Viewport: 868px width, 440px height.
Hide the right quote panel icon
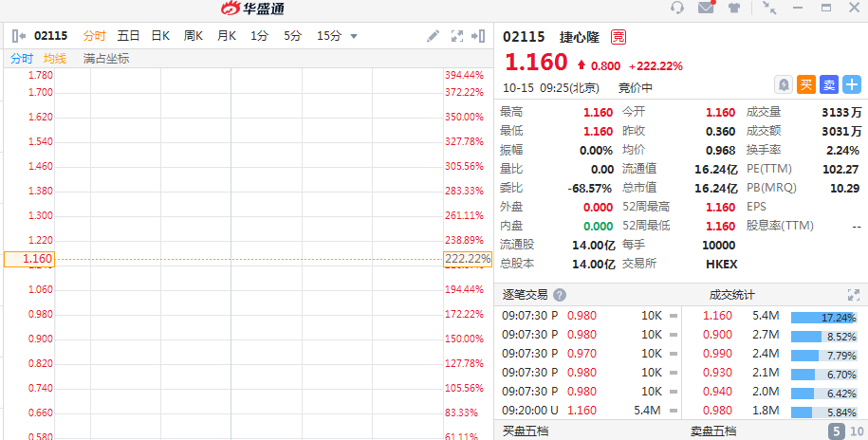(x=478, y=37)
